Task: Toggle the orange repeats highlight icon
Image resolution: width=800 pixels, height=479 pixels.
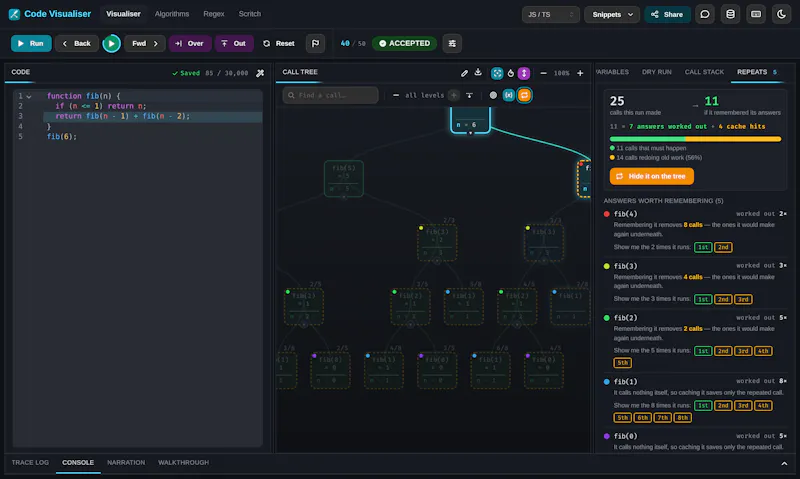Action: pos(524,95)
